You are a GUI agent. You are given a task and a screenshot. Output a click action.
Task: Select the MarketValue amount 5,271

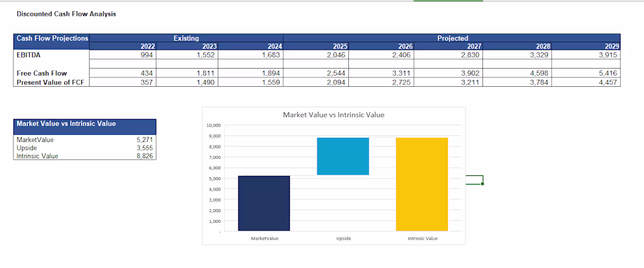click(145, 140)
